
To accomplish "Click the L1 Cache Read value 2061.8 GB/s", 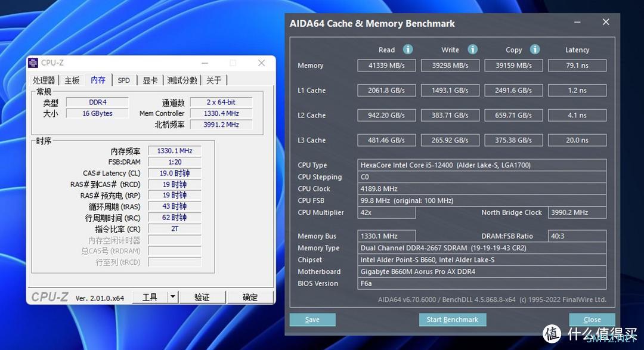I will point(386,91).
